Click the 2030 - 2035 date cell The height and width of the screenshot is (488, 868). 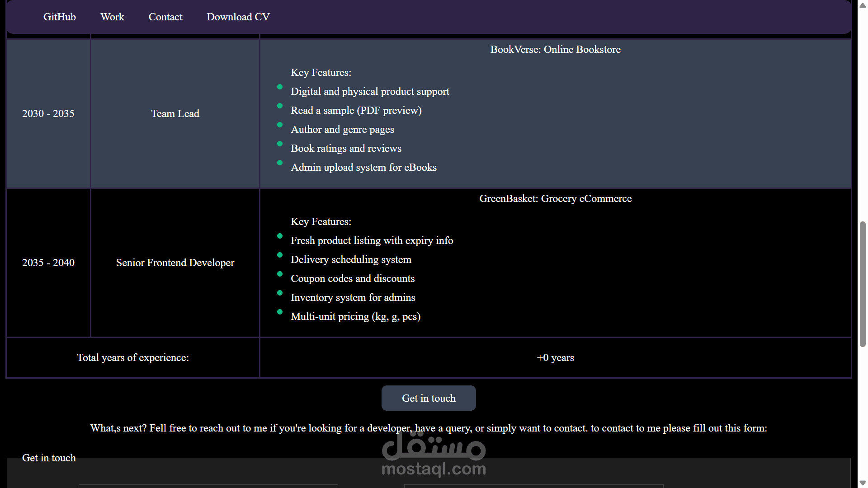48,113
